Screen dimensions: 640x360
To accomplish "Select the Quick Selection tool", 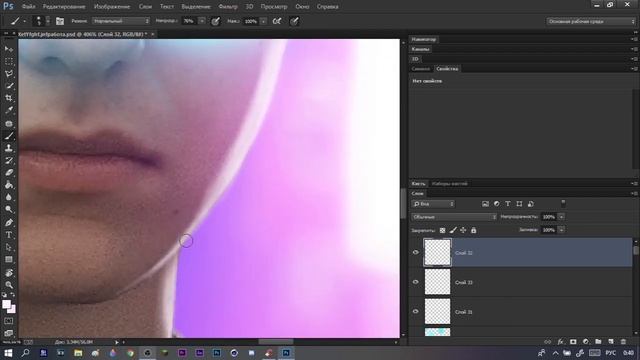I will click(9, 86).
